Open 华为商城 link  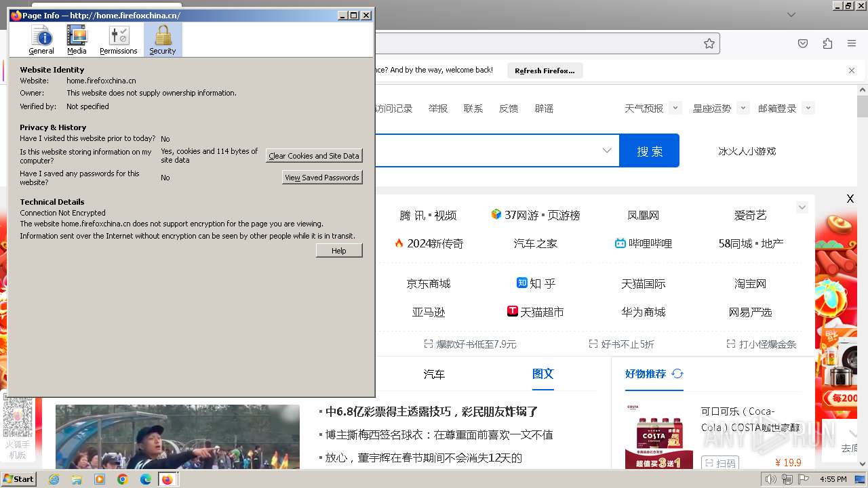coord(644,312)
